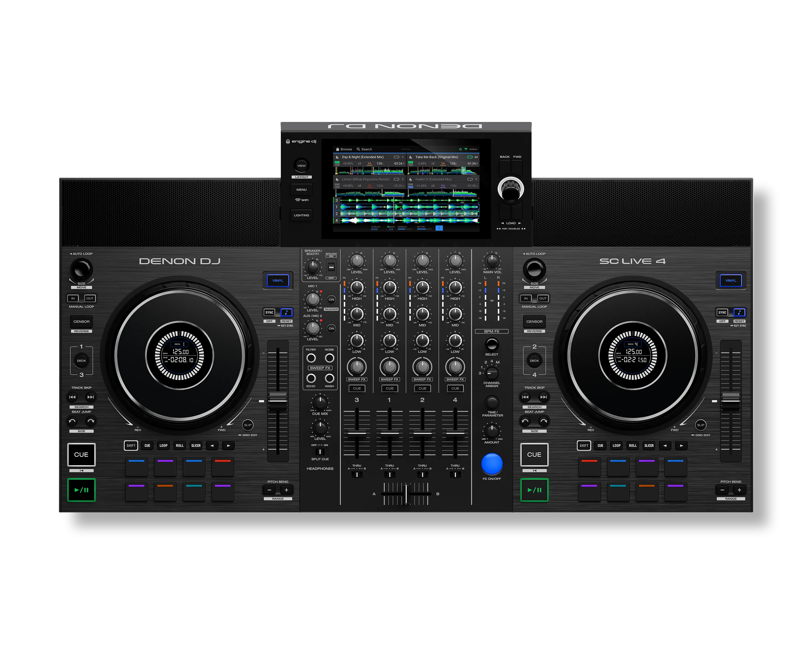The height and width of the screenshot is (650, 812).
Task: Click the channel 1 headphone CUE button
Action: [x=390, y=388]
